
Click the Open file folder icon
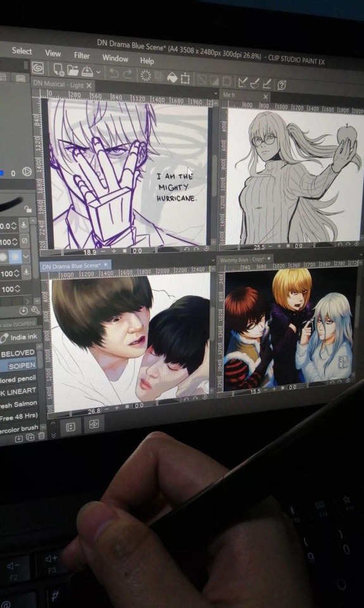point(73,70)
